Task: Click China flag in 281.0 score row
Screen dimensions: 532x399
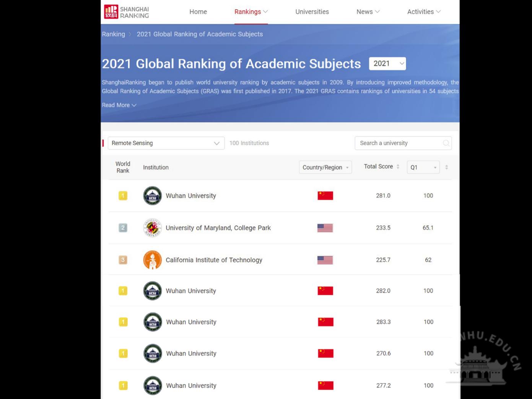Action: click(x=325, y=196)
